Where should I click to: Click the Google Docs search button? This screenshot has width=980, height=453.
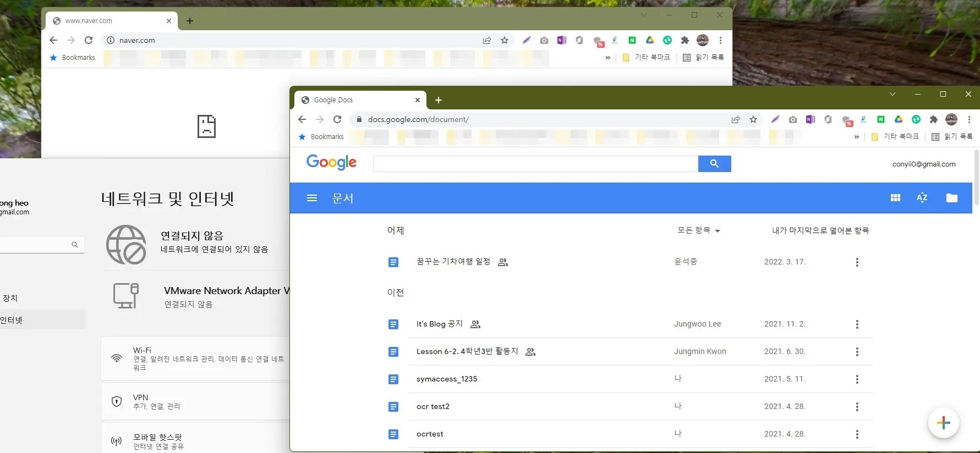pos(714,163)
